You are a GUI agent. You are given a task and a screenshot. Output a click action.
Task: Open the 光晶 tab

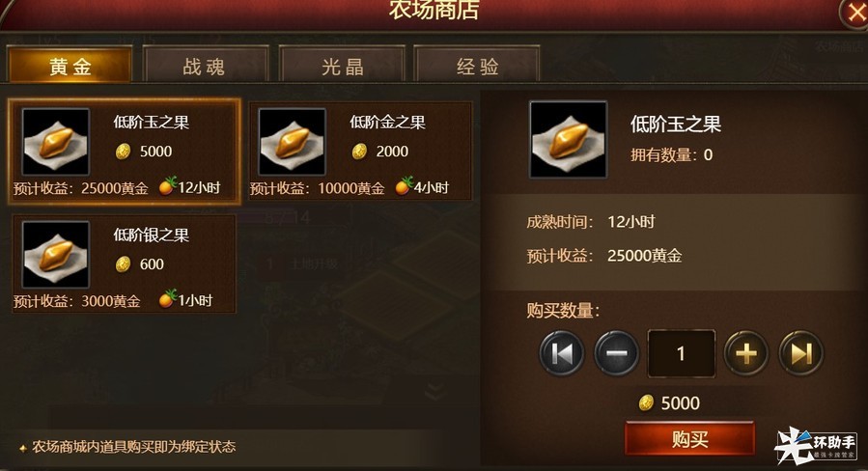tap(342, 66)
